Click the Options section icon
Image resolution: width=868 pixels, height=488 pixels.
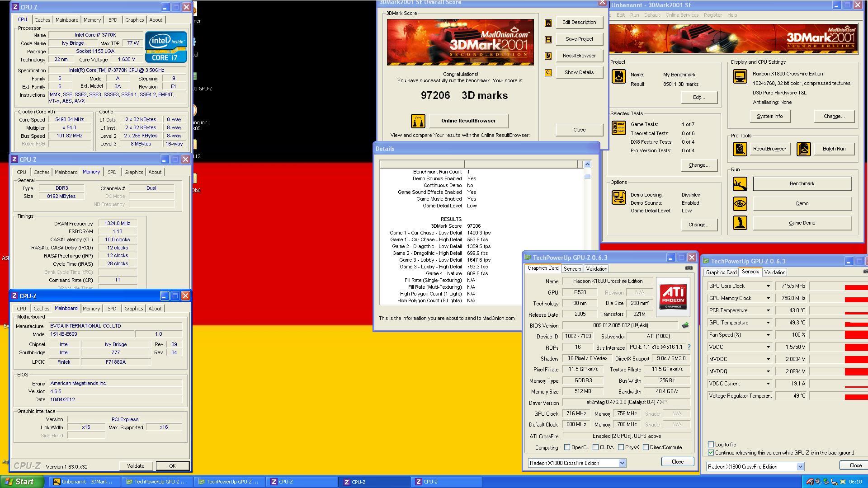619,197
